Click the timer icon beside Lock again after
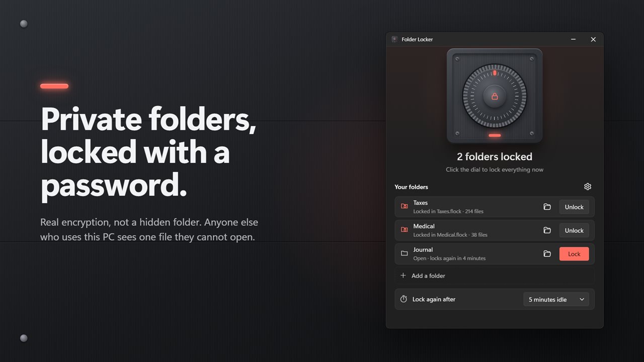 click(x=404, y=299)
